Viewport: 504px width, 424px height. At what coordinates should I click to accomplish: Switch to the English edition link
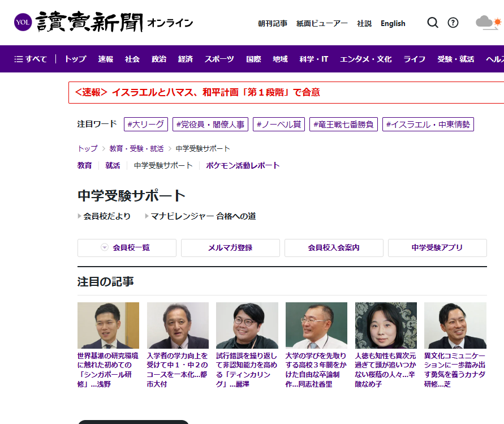[393, 23]
